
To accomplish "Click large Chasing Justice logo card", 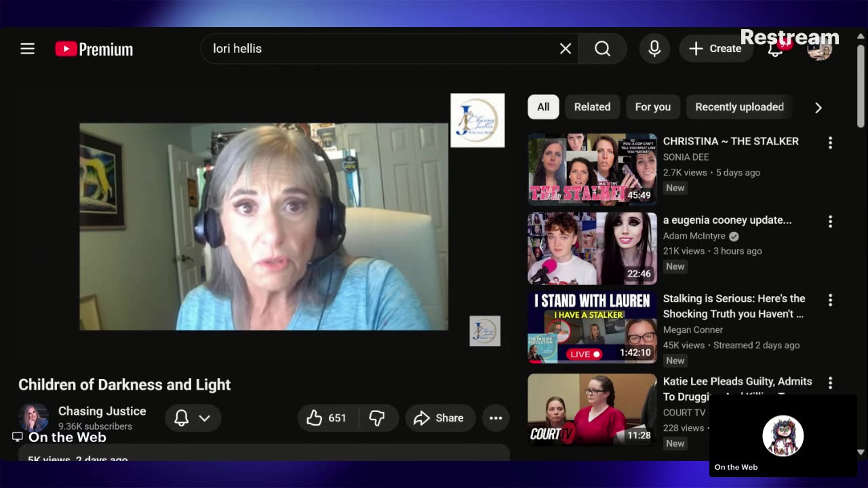I will point(477,121).
